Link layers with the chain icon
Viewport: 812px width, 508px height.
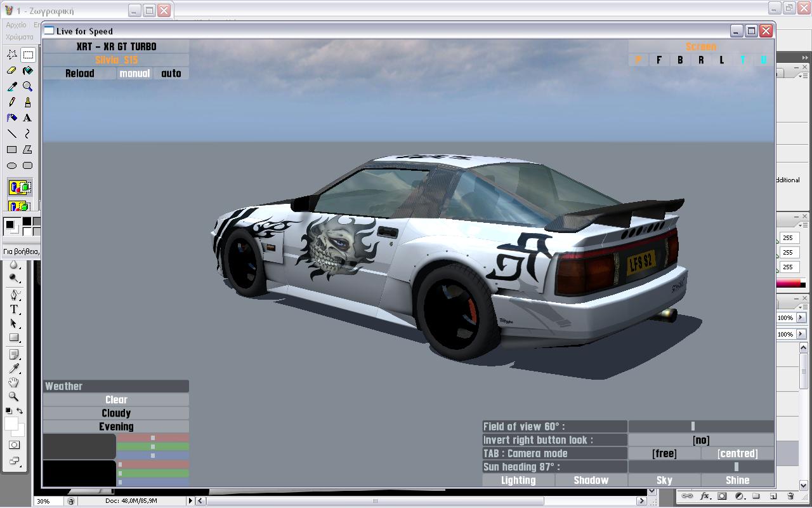(687, 496)
